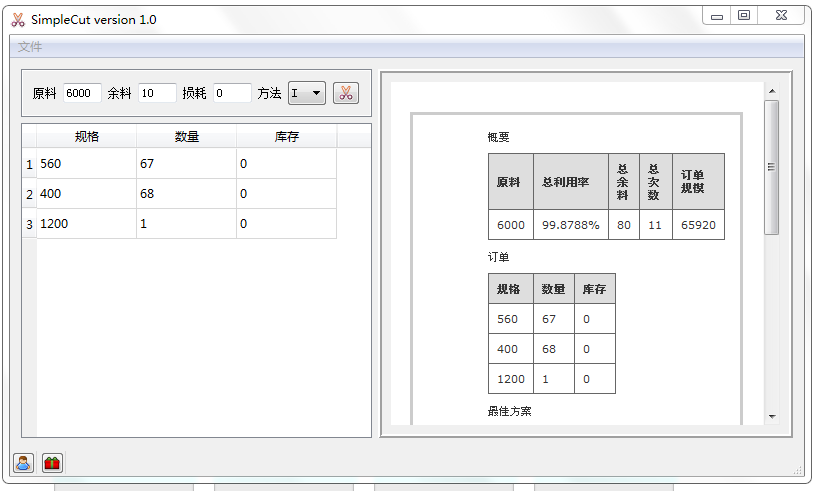This screenshot has width=823, height=491.
Task: Click the 400 cell in report order table
Action: tap(511, 349)
